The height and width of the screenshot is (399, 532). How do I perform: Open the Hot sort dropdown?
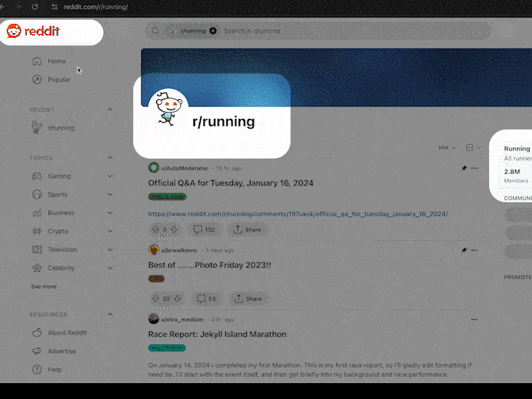pos(447,148)
